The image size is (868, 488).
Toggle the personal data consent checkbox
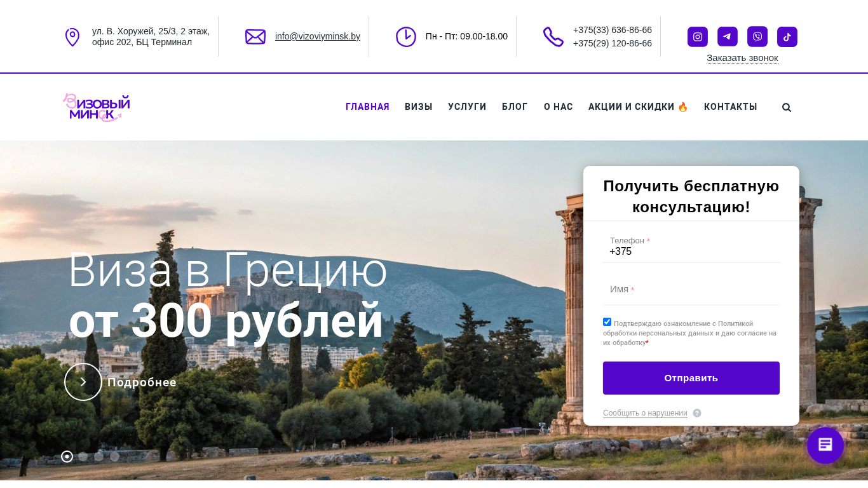tap(607, 322)
